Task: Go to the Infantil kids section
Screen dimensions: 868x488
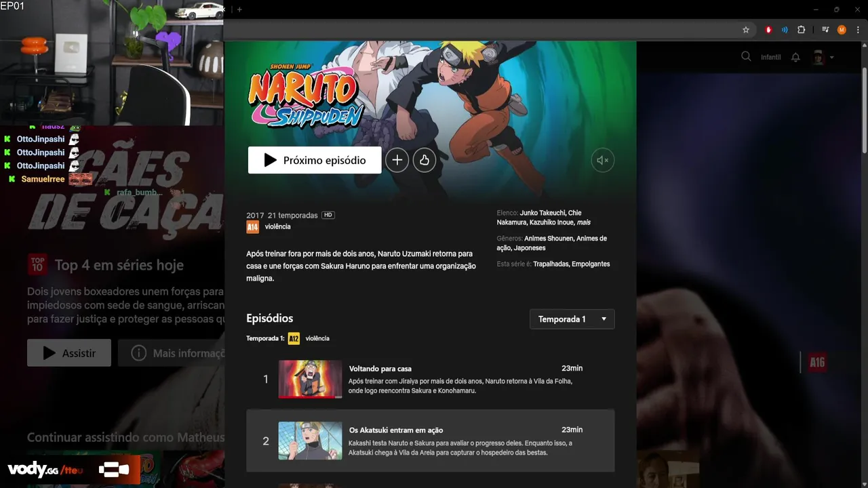Action: point(771,58)
